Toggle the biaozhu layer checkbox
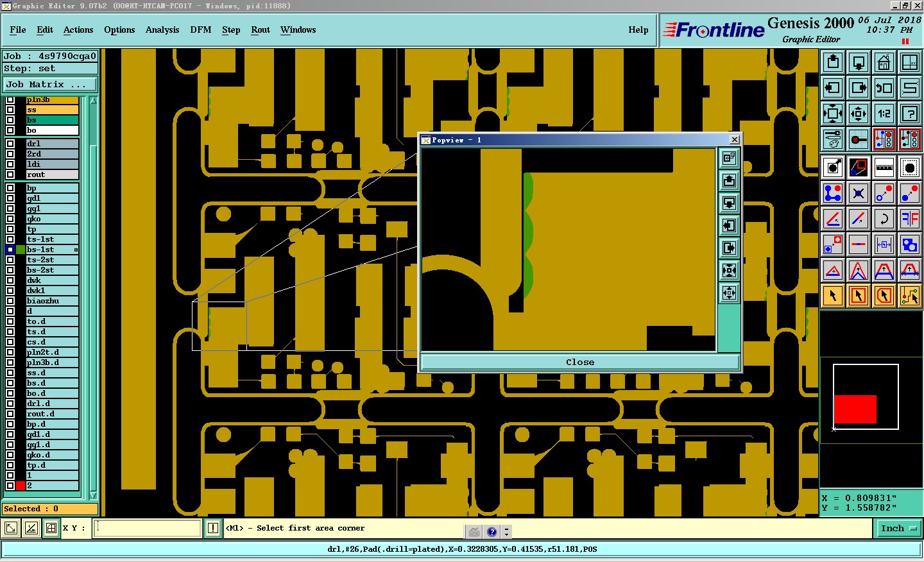This screenshot has height=562, width=924. pos(10,301)
